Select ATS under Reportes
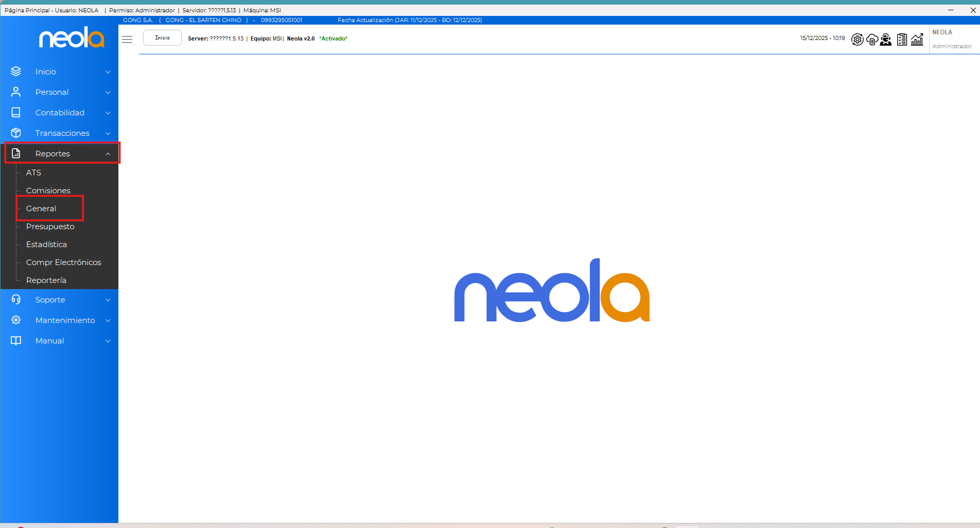 34,173
